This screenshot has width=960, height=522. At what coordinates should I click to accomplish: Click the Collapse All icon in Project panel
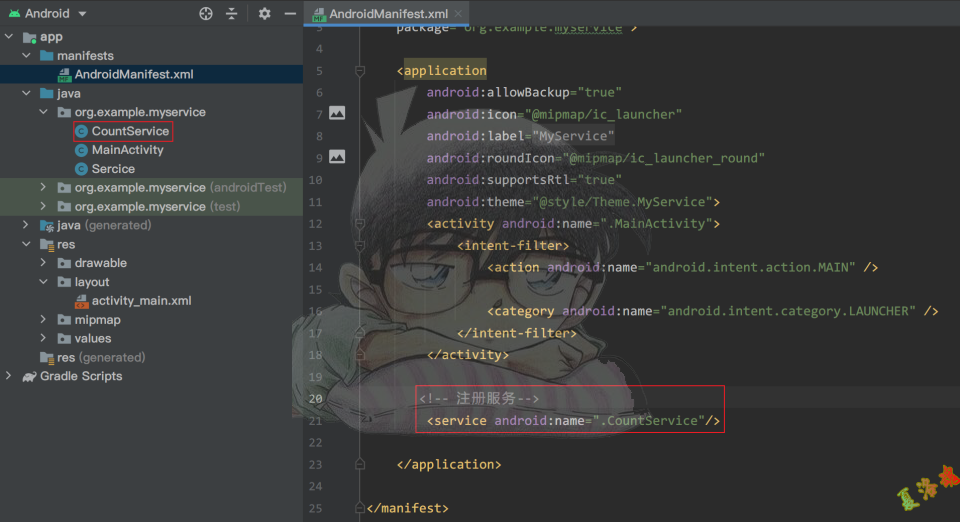pyautogui.click(x=232, y=14)
